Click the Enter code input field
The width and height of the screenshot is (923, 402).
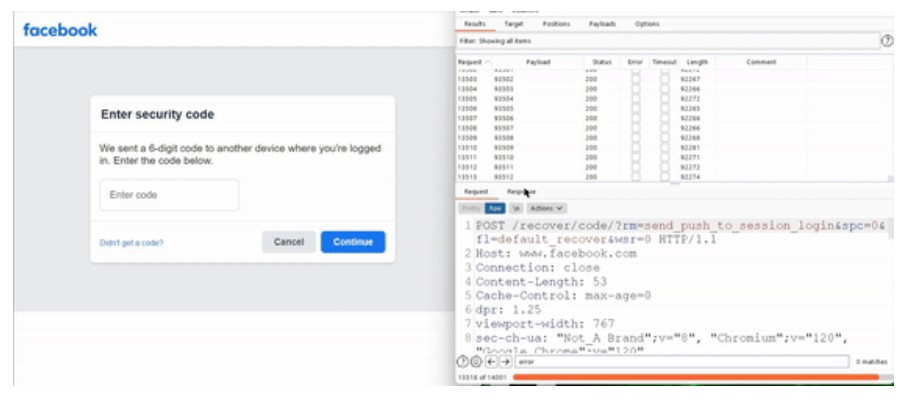[169, 195]
